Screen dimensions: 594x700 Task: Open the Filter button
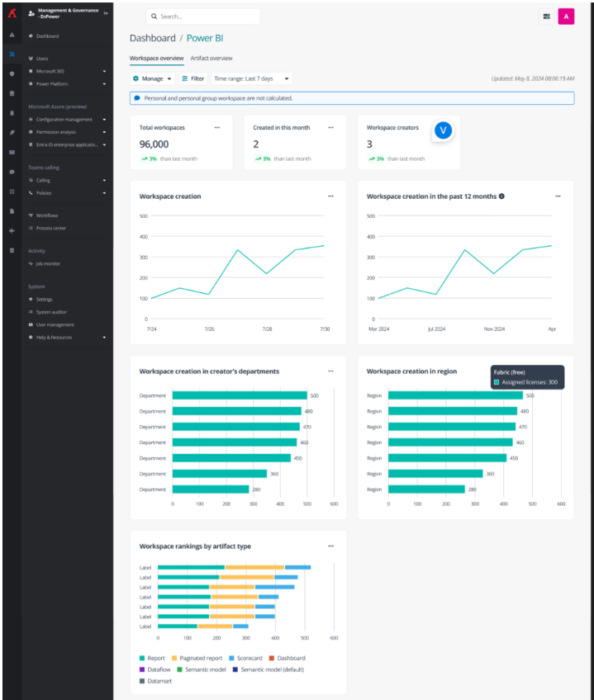click(192, 78)
